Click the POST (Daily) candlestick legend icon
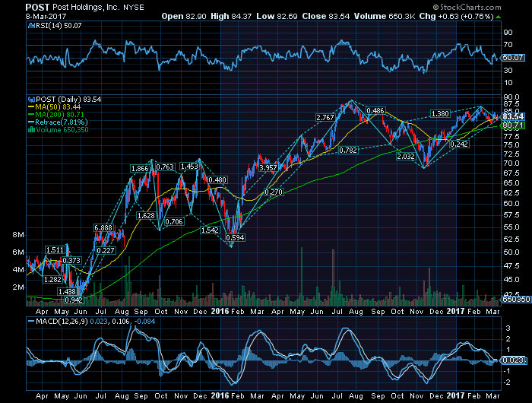 coord(31,100)
